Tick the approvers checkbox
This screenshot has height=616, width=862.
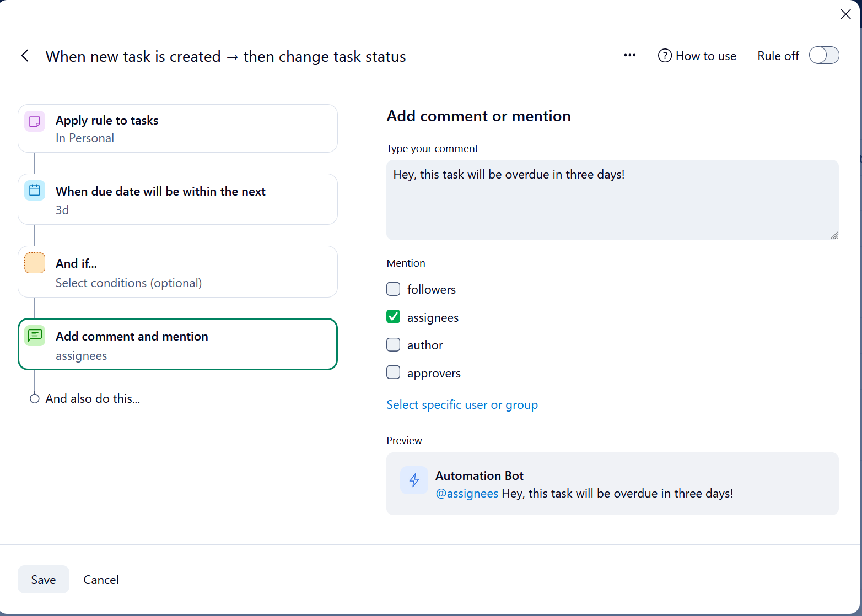[394, 372]
